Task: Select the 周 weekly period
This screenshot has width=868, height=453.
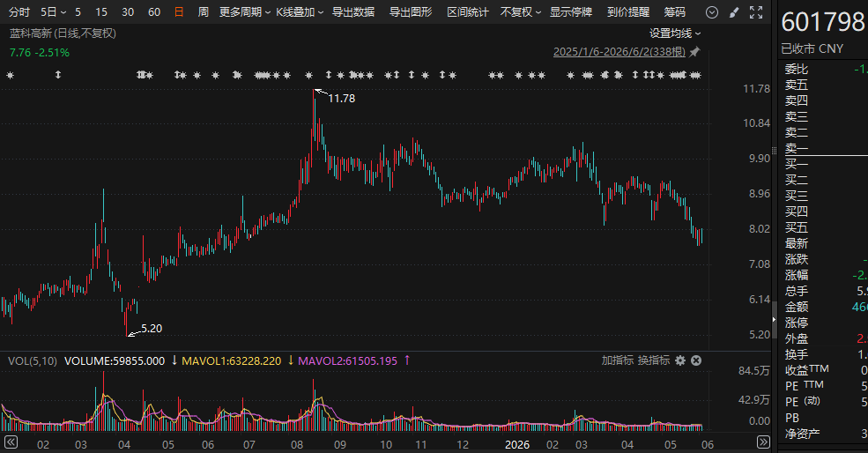Action: coord(204,12)
